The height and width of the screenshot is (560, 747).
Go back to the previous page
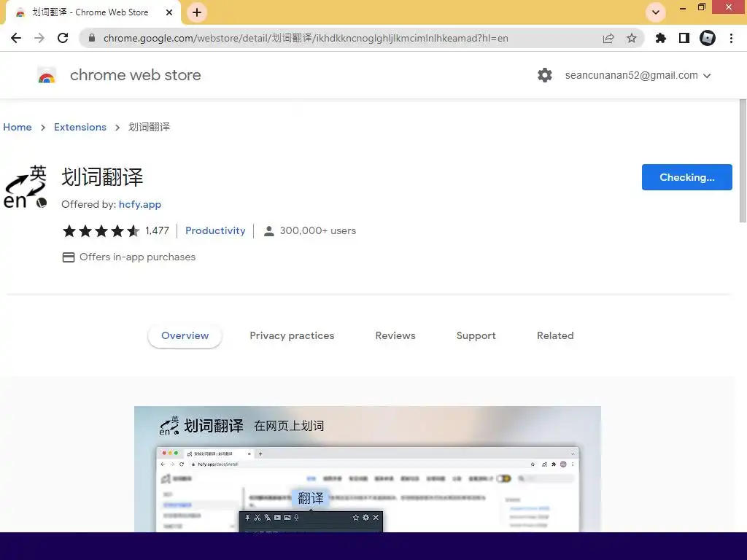click(16, 38)
